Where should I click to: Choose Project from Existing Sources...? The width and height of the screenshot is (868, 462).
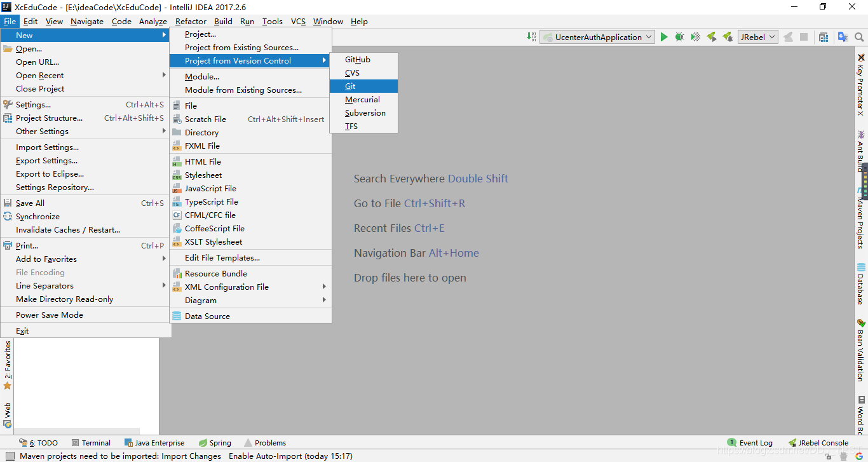click(250, 47)
